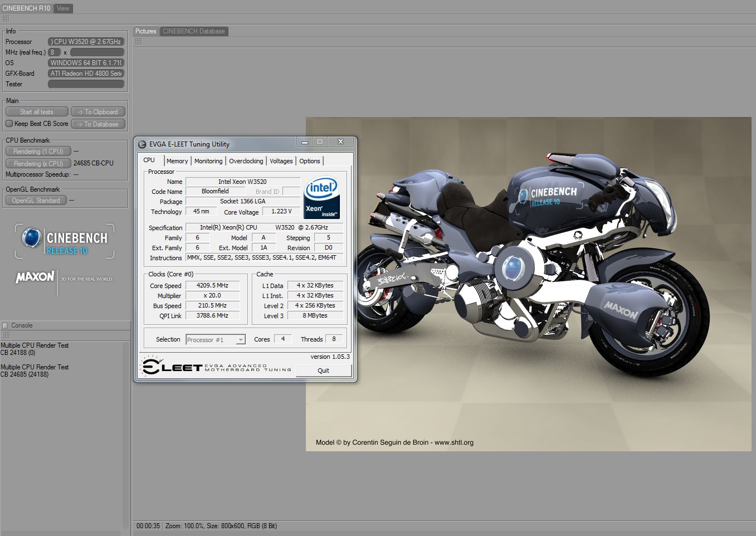Viewport: 756px width, 536px height.
Task: Switch to the Overclocking tab
Action: tap(246, 161)
